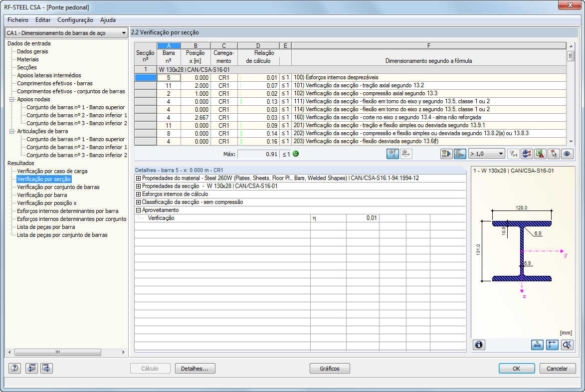Expand Classificação da secção details

(139, 202)
